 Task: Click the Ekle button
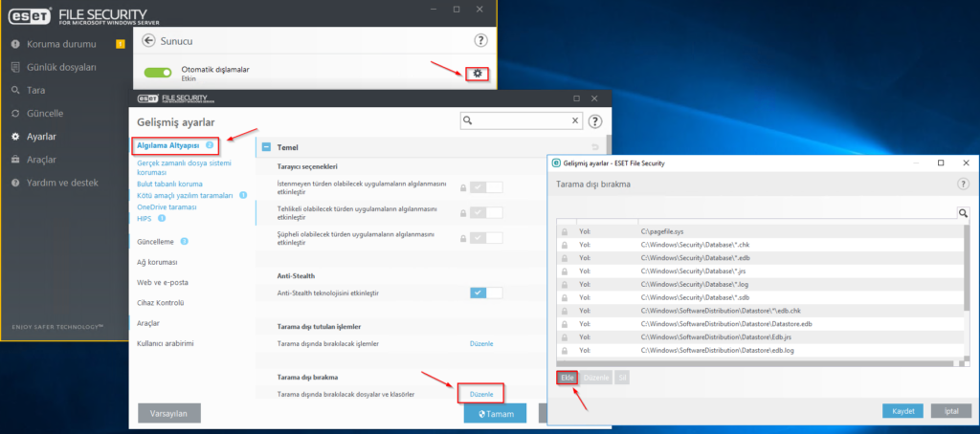[567, 378]
